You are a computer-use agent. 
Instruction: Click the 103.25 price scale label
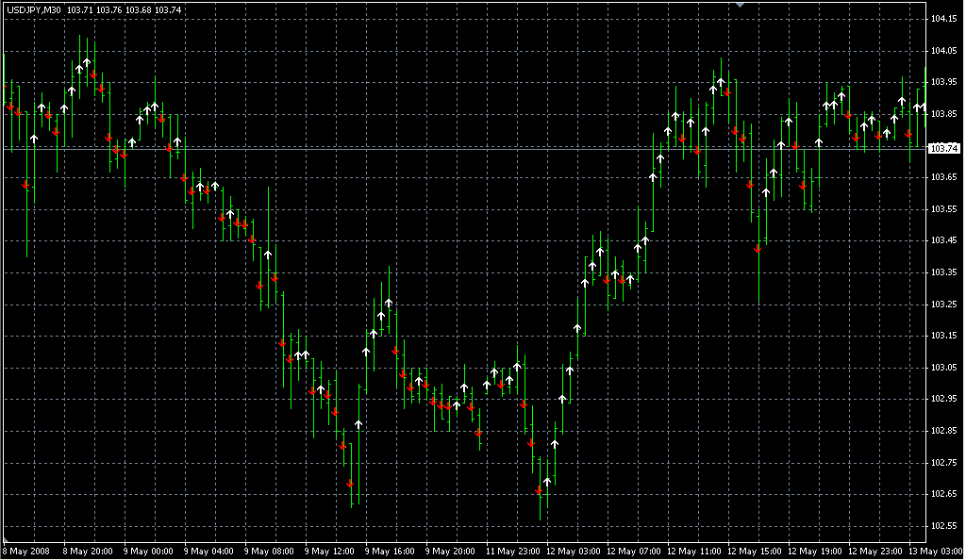pos(943,305)
